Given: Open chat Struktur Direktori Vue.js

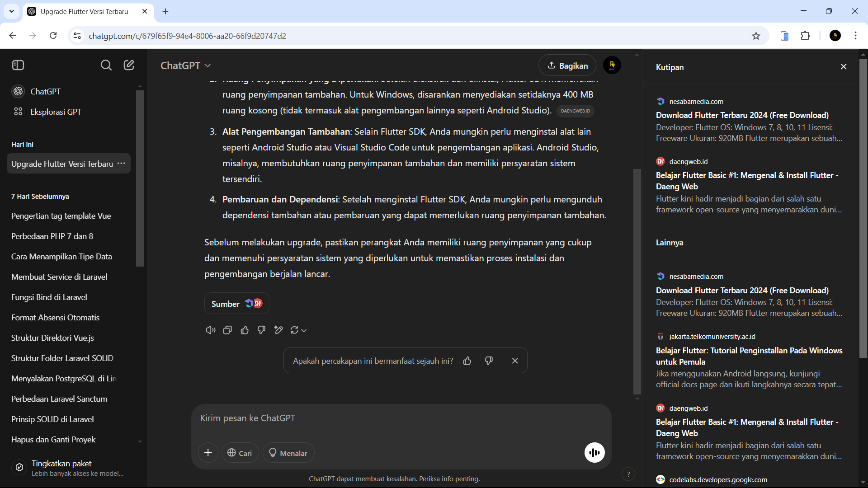Looking at the screenshot, I should [69, 338].
